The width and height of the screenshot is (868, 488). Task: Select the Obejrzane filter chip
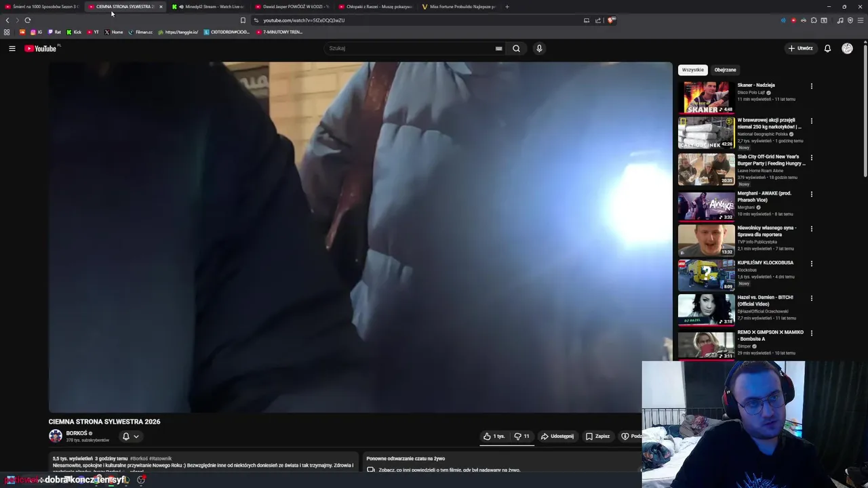pyautogui.click(x=725, y=70)
